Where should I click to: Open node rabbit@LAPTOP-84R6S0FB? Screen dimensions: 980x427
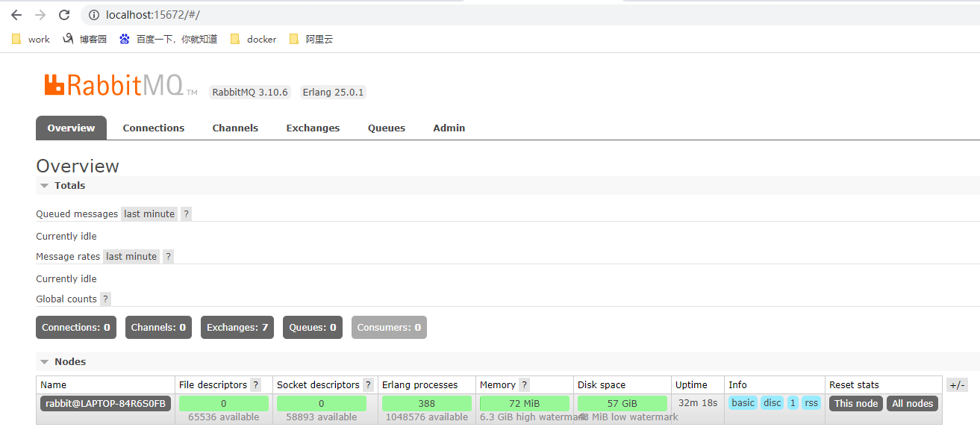click(x=105, y=404)
